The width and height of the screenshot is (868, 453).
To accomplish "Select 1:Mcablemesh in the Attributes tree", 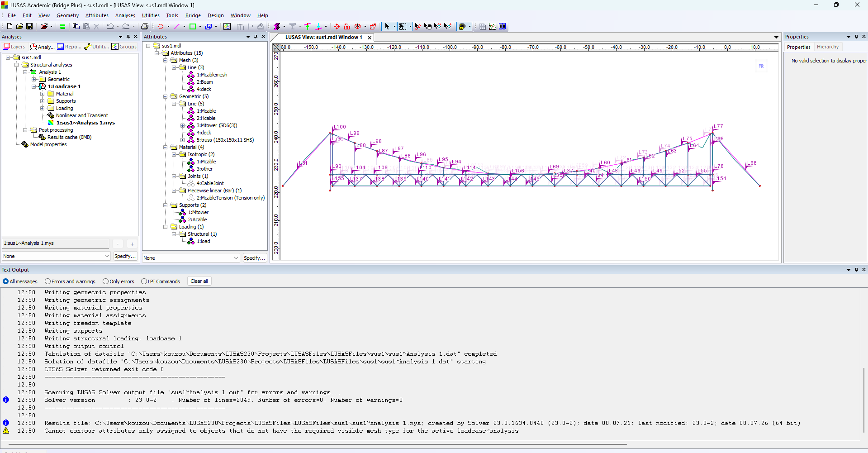I will tap(212, 75).
